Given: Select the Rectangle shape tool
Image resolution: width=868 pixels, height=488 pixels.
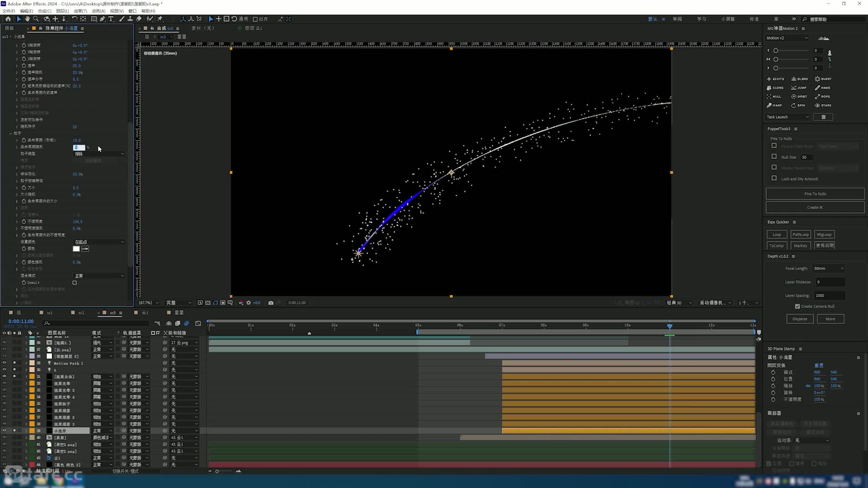Looking at the screenshot, I should 94,19.
